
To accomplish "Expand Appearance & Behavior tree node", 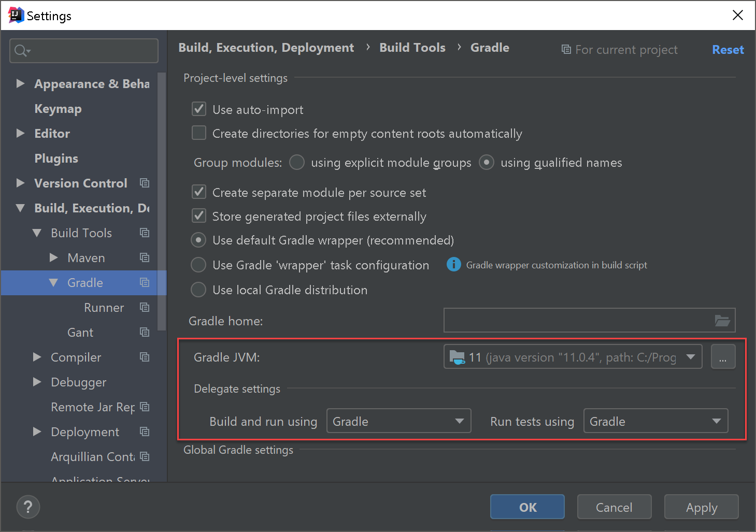I will pyautogui.click(x=20, y=83).
